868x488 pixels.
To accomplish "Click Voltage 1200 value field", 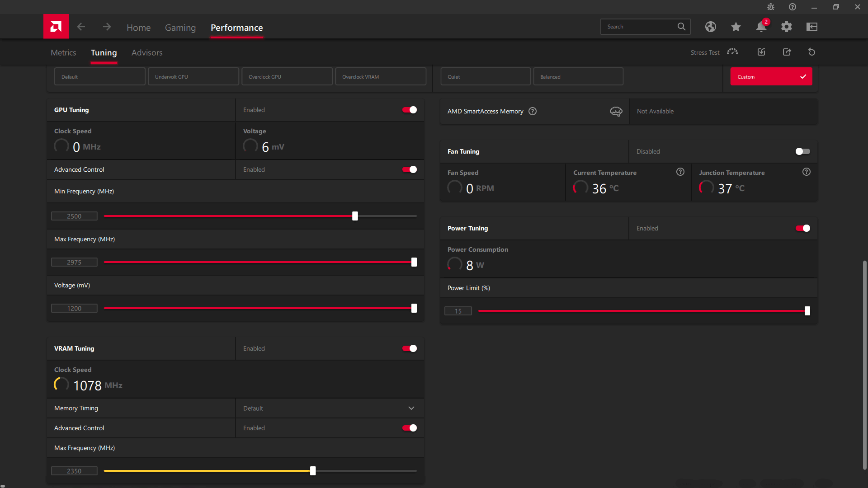I will click(74, 308).
